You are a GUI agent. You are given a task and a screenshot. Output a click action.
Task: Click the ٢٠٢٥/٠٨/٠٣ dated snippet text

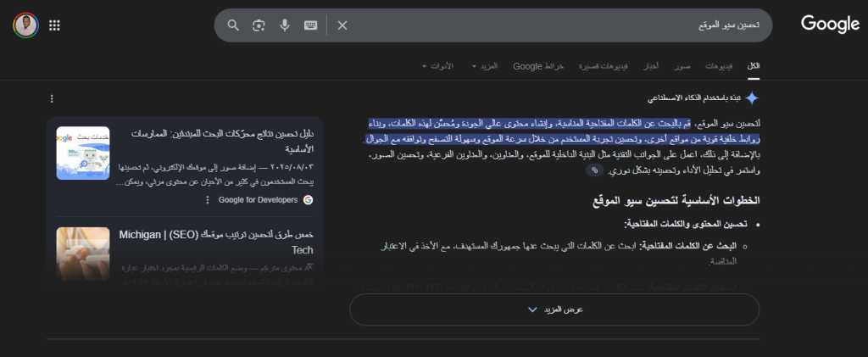(216, 174)
